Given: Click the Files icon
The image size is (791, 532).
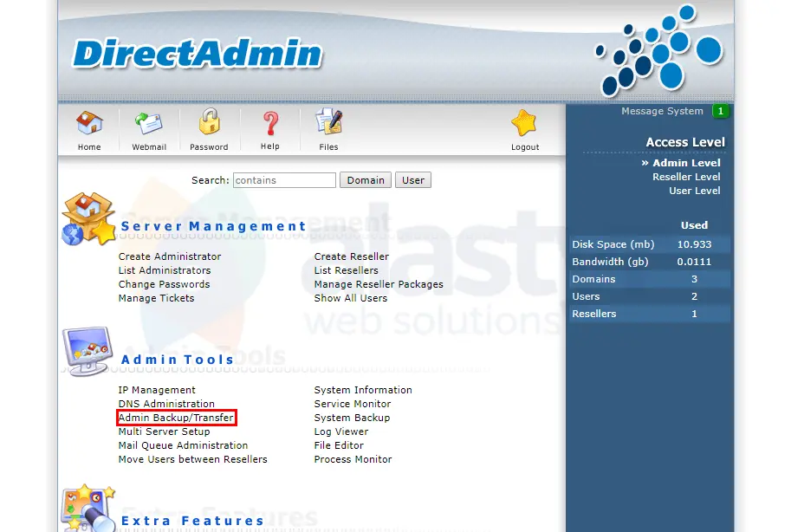Looking at the screenshot, I should [327, 124].
